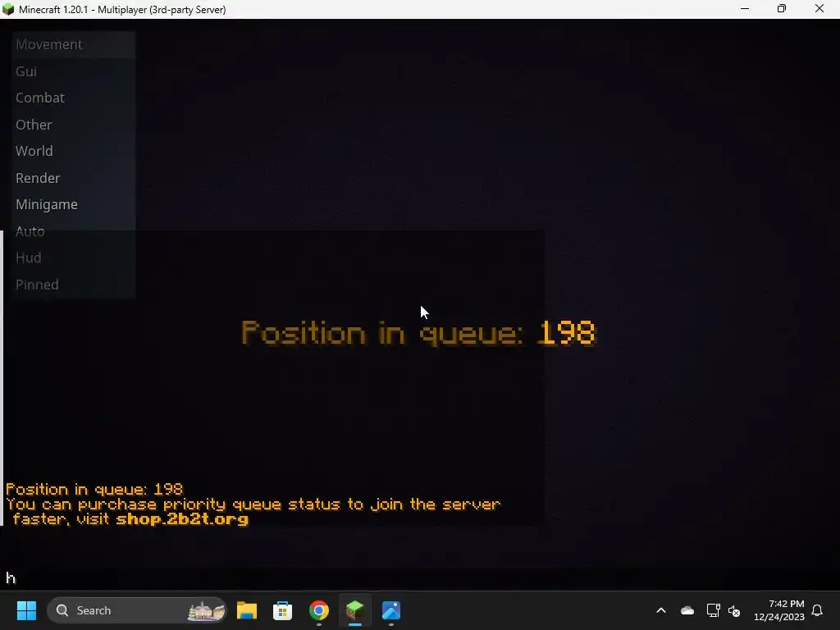Open the notifications bell icon
The width and height of the screenshot is (840, 630).
(x=818, y=610)
